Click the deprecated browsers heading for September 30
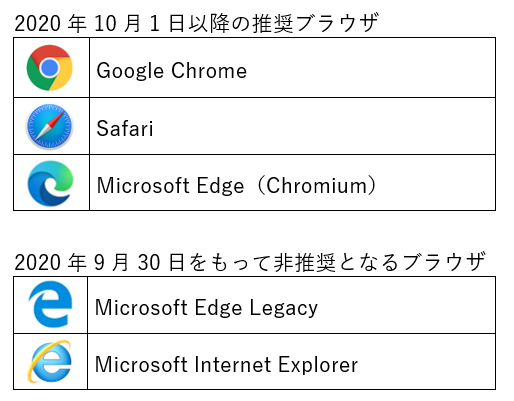Screen dimensions: 514x401 point(250,262)
